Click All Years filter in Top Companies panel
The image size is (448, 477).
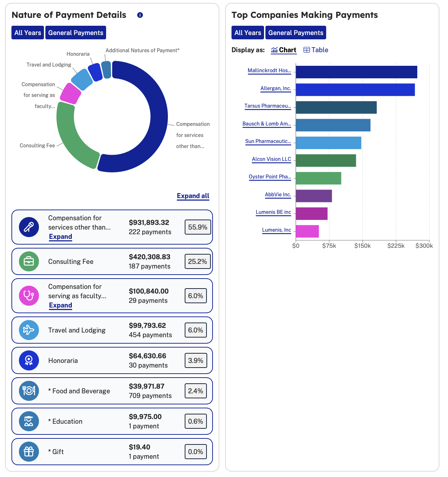tap(248, 33)
